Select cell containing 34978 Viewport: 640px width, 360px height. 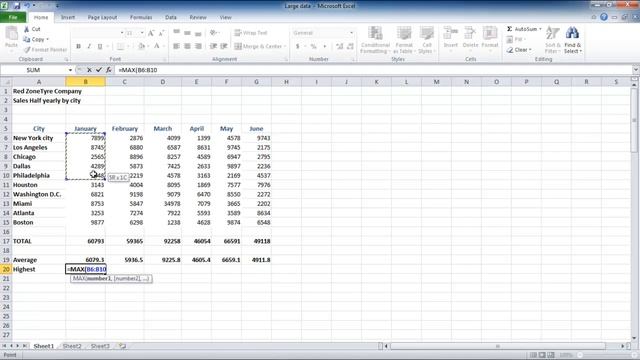pos(162,204)
